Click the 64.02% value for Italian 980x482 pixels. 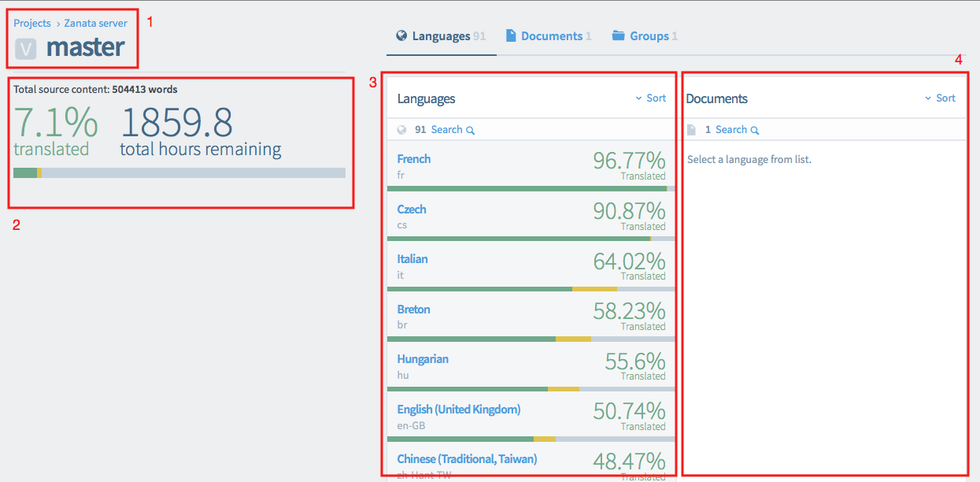629,261
